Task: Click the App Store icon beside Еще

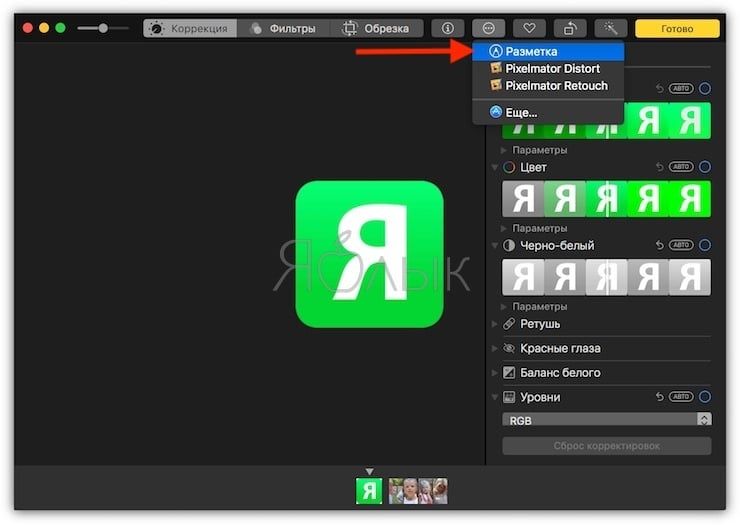Action: 496,112
